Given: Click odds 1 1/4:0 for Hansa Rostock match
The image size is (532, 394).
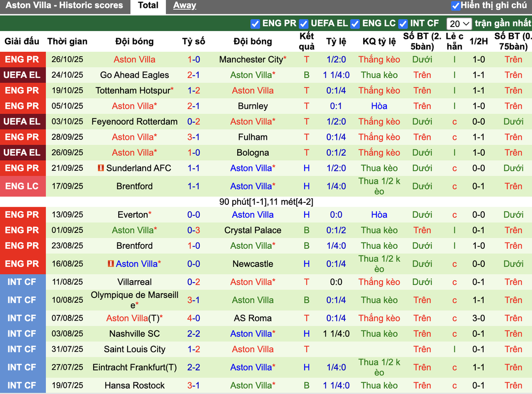Looking at the screenshot, I should 336,386.
